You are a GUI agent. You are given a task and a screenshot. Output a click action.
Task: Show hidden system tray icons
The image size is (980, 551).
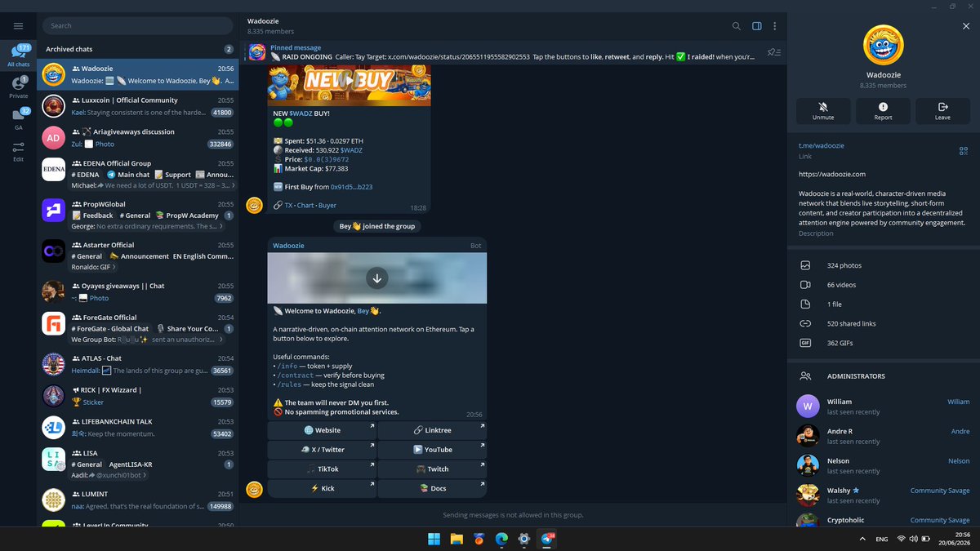tap(863, 540)
